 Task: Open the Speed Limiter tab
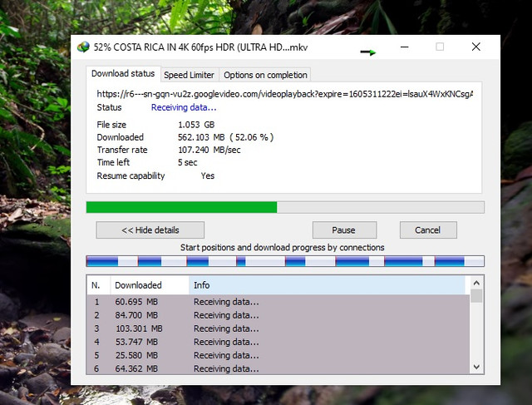pos(189,75)
